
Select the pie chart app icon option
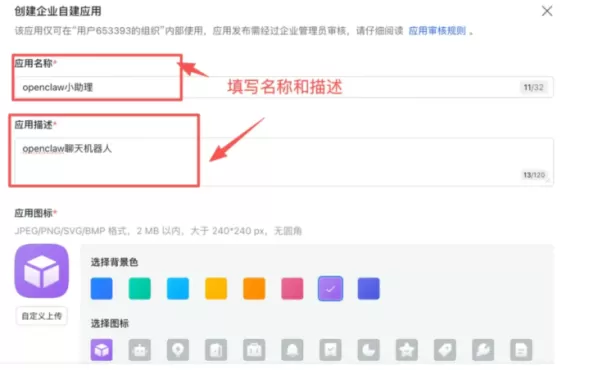[x=369, y=350]
